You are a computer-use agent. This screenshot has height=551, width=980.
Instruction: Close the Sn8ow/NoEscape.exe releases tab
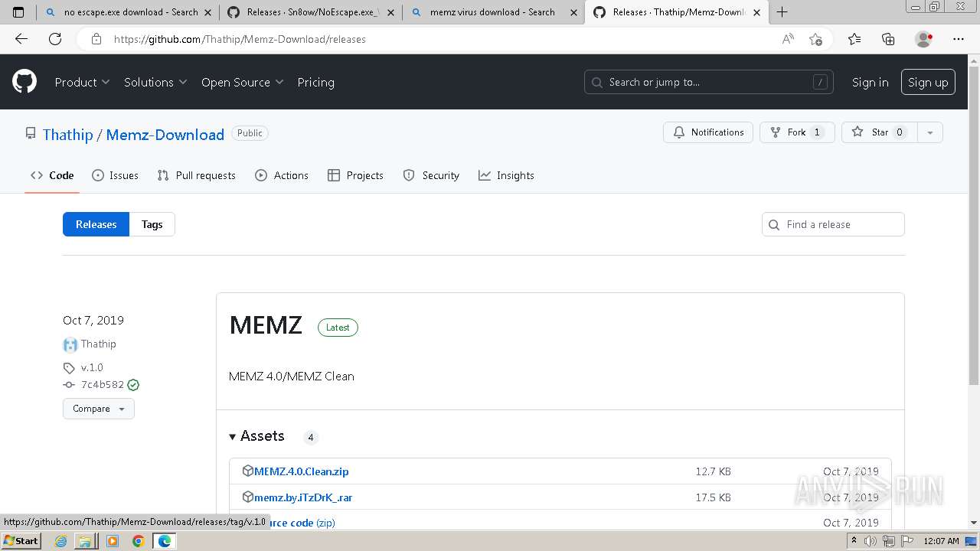click(x=390, y=12)
